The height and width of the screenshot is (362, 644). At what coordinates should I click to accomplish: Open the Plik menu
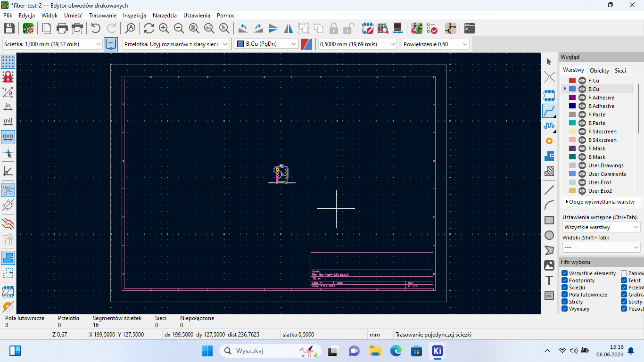tap(8, 15)
